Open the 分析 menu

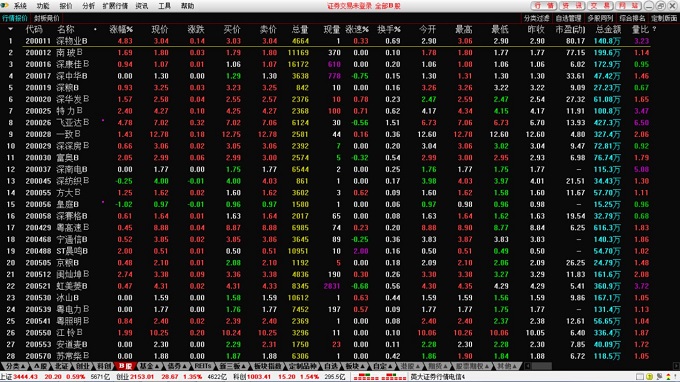pyautogui.click(x=88, y=6)
